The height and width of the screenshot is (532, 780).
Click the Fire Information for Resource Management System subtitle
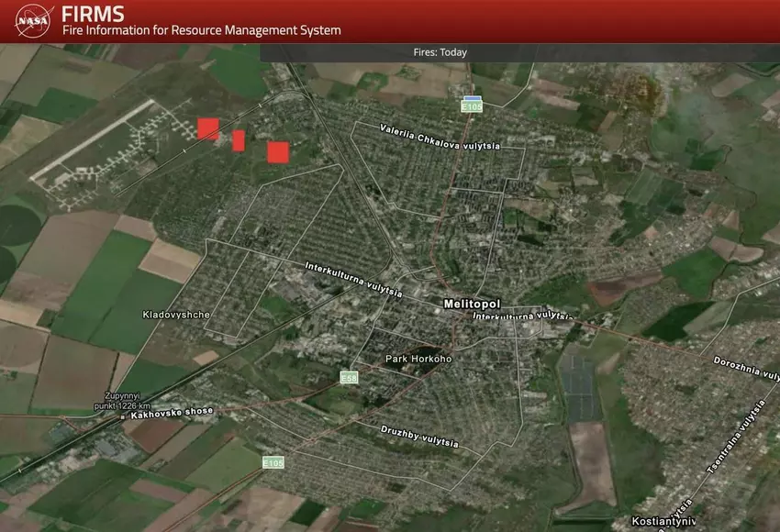[201, 30]
